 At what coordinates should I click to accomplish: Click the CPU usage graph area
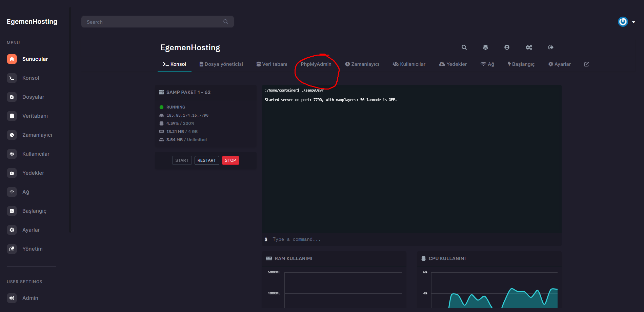[494, 290]
